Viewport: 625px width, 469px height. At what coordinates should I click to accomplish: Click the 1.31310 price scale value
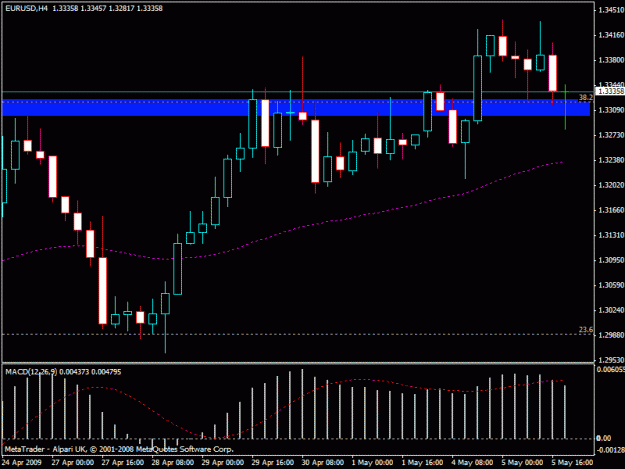611,235
